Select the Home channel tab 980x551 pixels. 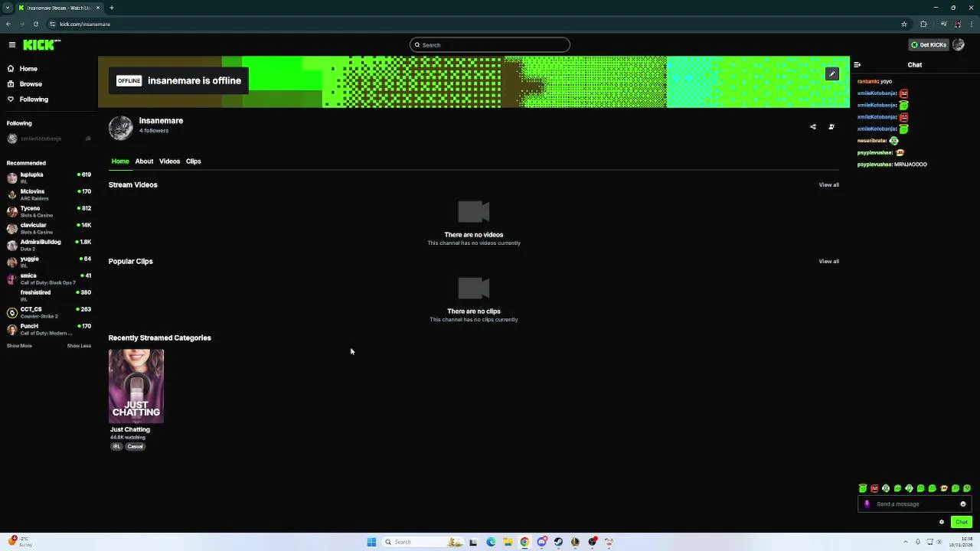(x=120, y=161)
